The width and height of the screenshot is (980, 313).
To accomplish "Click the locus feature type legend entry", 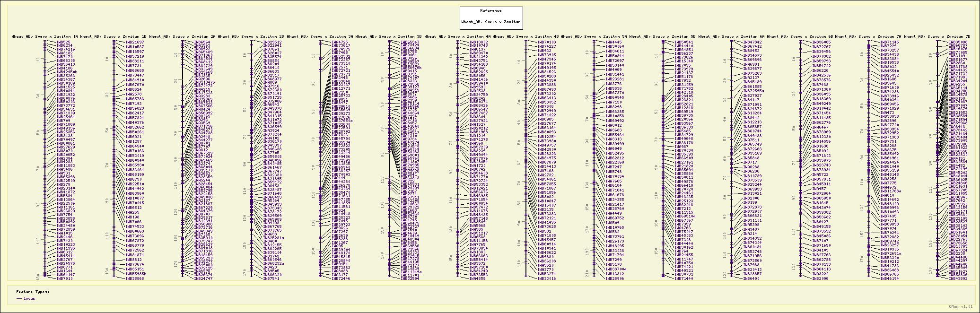I will pos(29,298).
